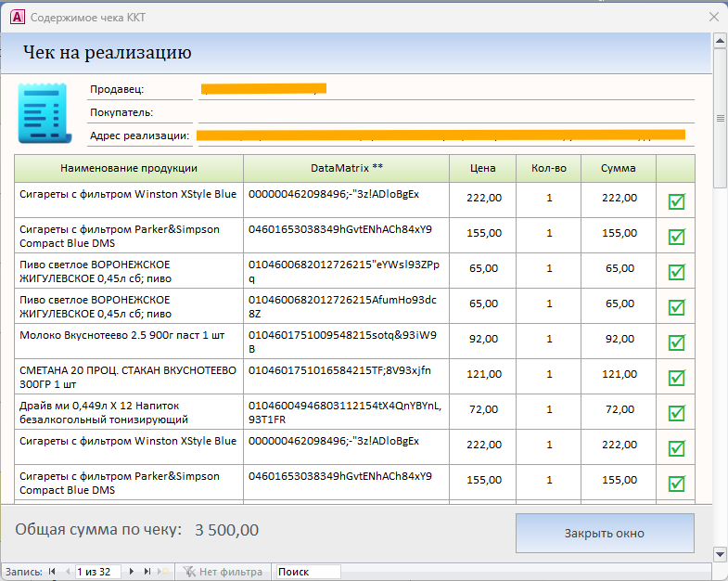This screenshot has width=728, height=581.
Task: Click the Чек на реализацию heading
Action: tap(108, 53)
